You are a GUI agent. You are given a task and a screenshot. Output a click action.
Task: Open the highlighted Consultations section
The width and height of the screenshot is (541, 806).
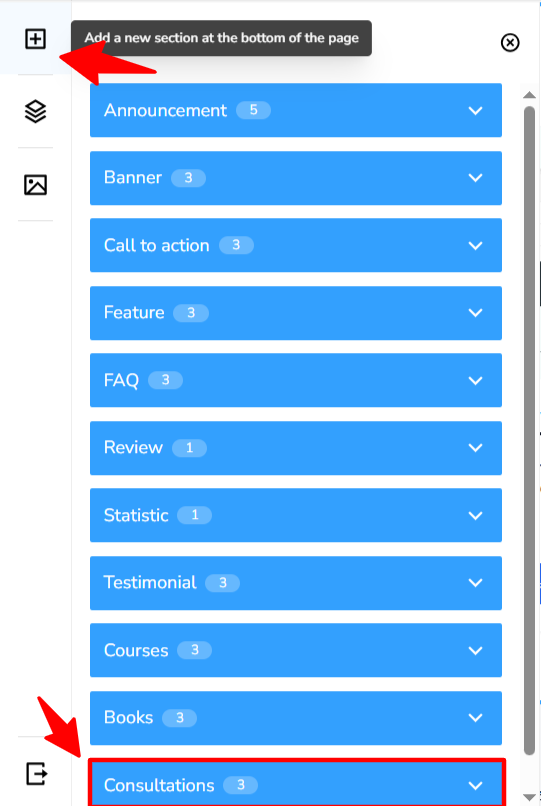point(297,783)
